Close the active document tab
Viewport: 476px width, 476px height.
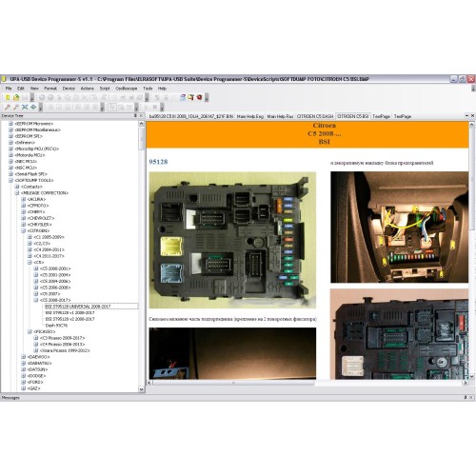coord(472,116)
